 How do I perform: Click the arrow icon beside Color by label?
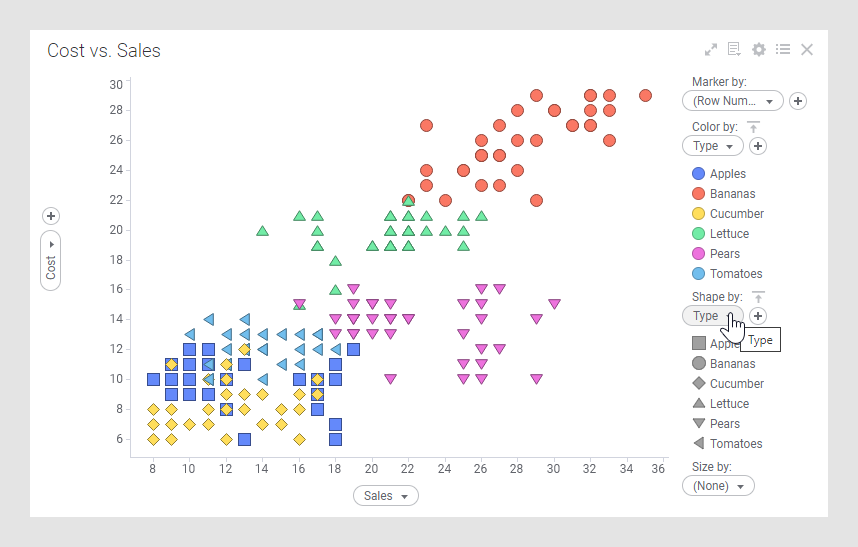coord(754,127)
